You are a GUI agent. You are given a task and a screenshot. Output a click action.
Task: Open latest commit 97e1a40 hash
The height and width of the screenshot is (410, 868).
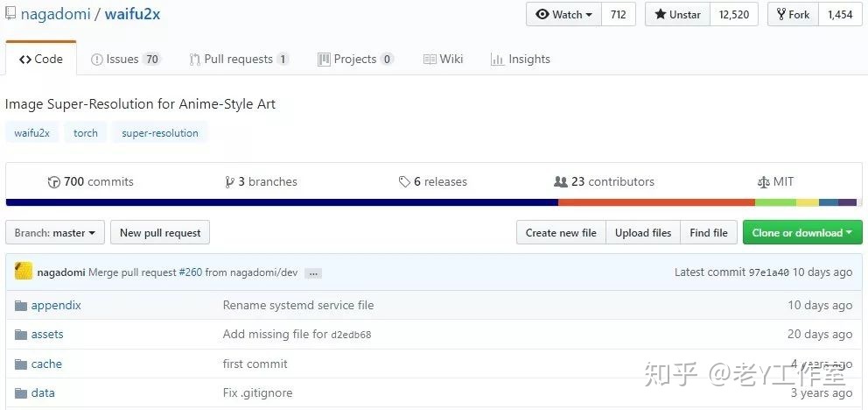click(769, 272)
